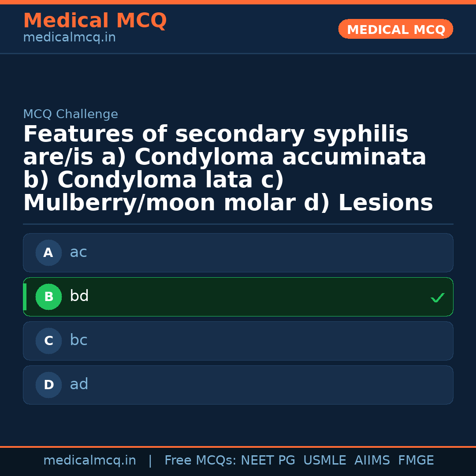Expand the question text area
Image resolution: width=476 pixels, height=476 pixels.
click(227, 167)
